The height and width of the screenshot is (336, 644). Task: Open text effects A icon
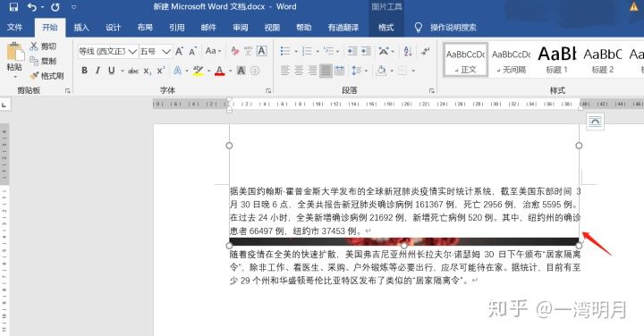click(x=177, y=71)
